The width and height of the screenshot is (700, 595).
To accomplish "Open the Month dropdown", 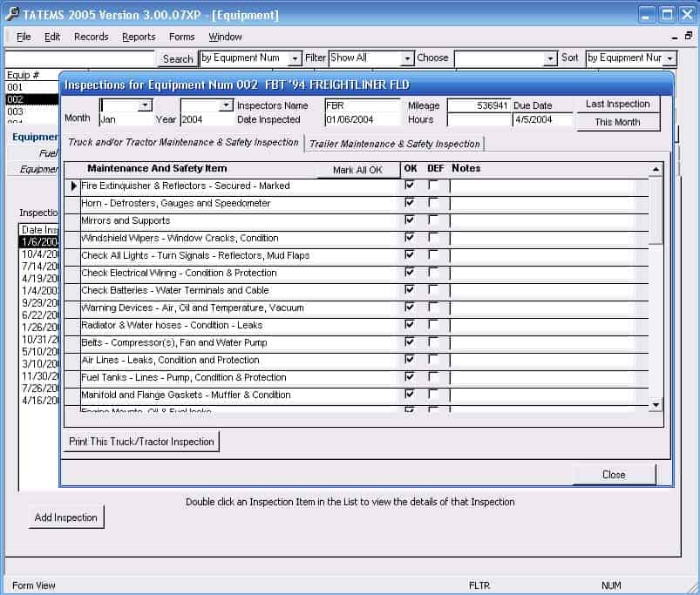I will tap(144, 103).
